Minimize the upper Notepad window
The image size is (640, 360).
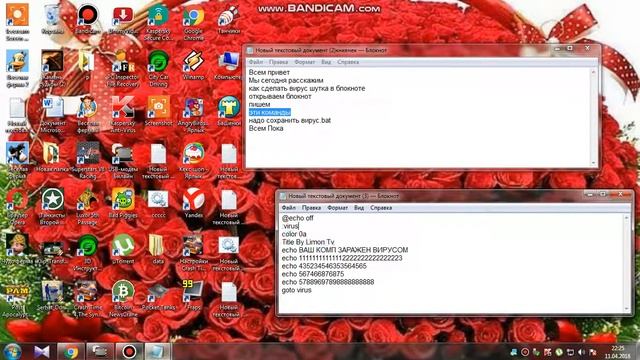point(558,49)
